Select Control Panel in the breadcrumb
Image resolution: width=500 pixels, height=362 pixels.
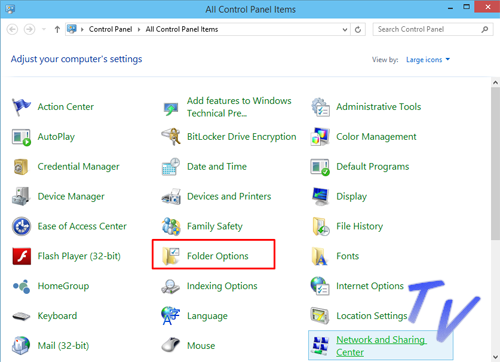[x=110, y=29]
